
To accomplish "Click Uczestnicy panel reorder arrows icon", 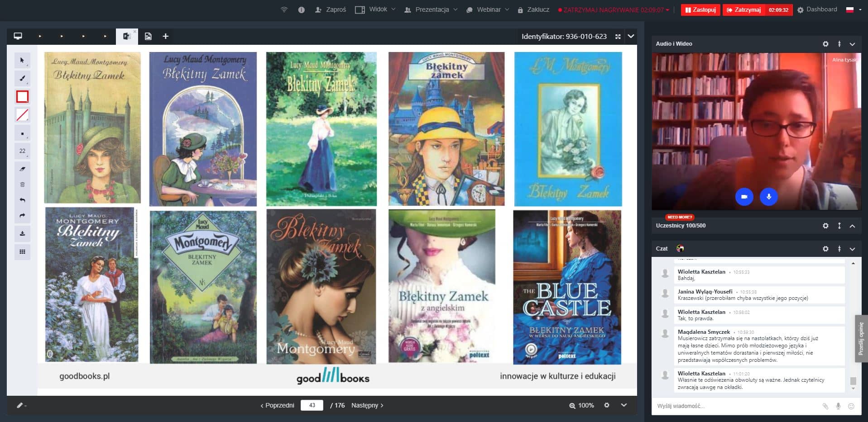I will 839,226.
